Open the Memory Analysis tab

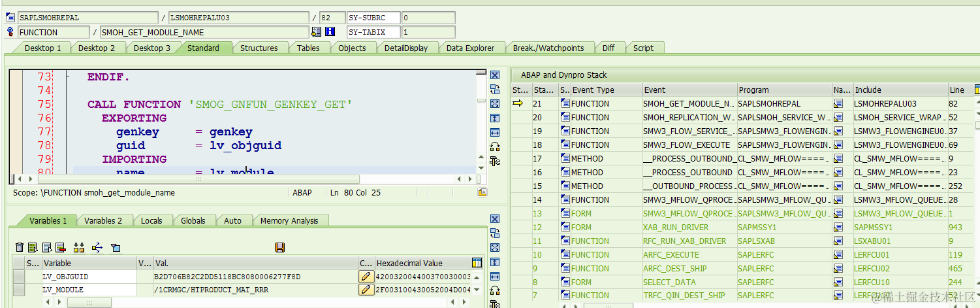(289, 220)
